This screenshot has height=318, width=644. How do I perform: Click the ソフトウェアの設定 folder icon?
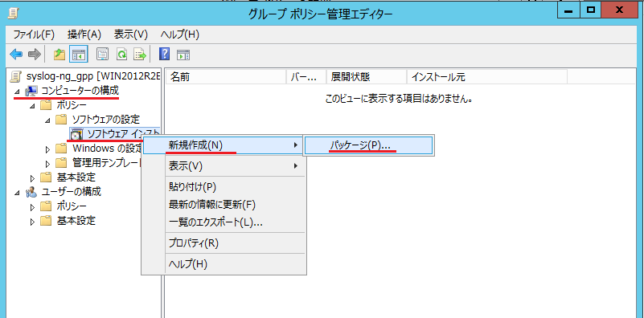61,120
